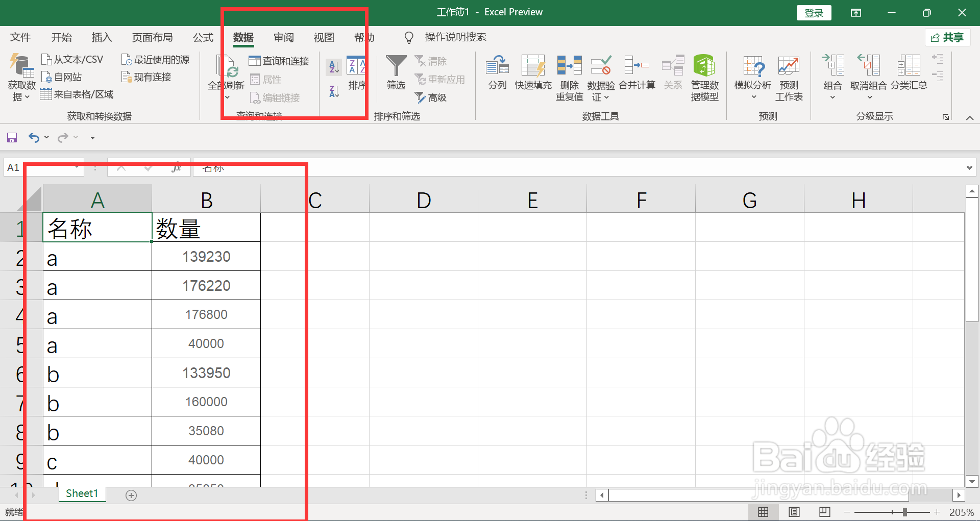This screenshot has height=521, width=980.
Task: Sort descending Z to A
Action: point(334,91)
